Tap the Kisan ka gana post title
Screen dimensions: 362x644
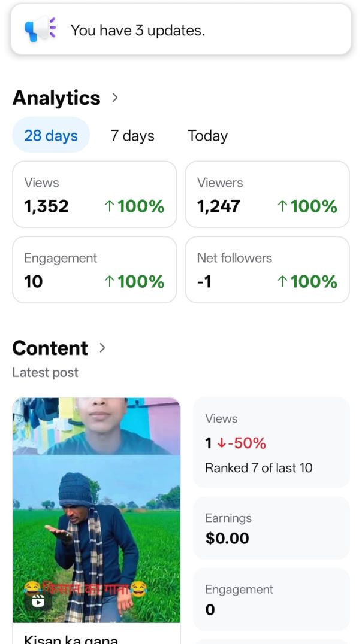[x=71, y=639]
